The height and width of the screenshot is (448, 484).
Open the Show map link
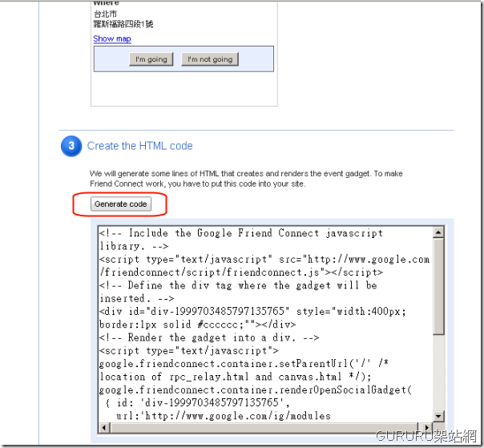(x=112, y=39)
